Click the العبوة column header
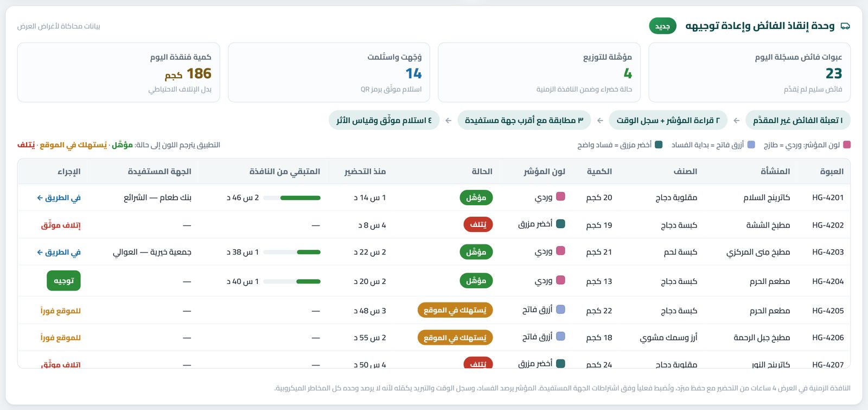 [x=832, y=172]
